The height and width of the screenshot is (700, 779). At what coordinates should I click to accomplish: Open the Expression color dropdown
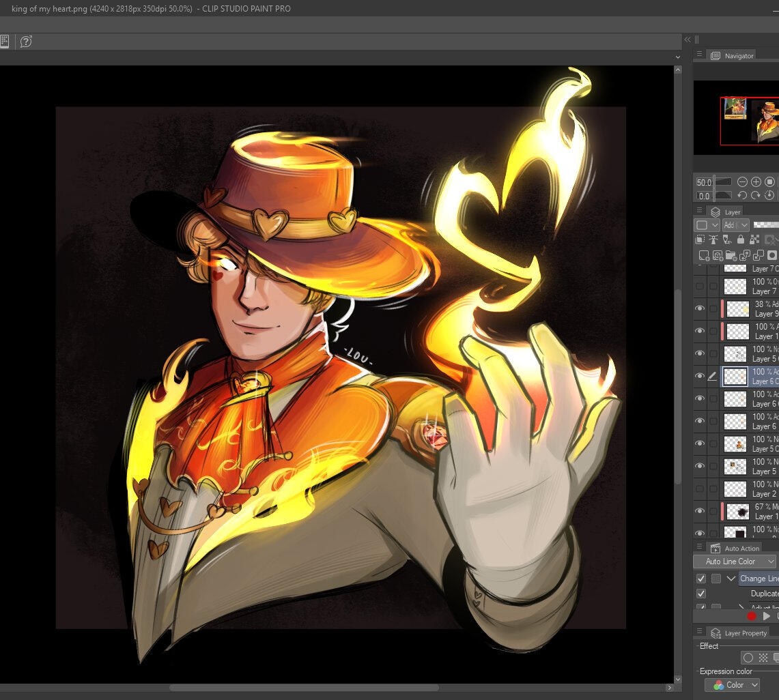732,685
